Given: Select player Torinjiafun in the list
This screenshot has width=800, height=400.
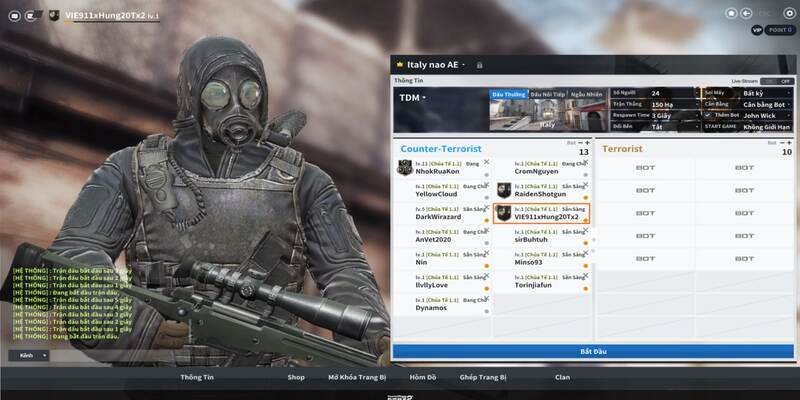Looking at the screenshot, I should pos(533,285).
